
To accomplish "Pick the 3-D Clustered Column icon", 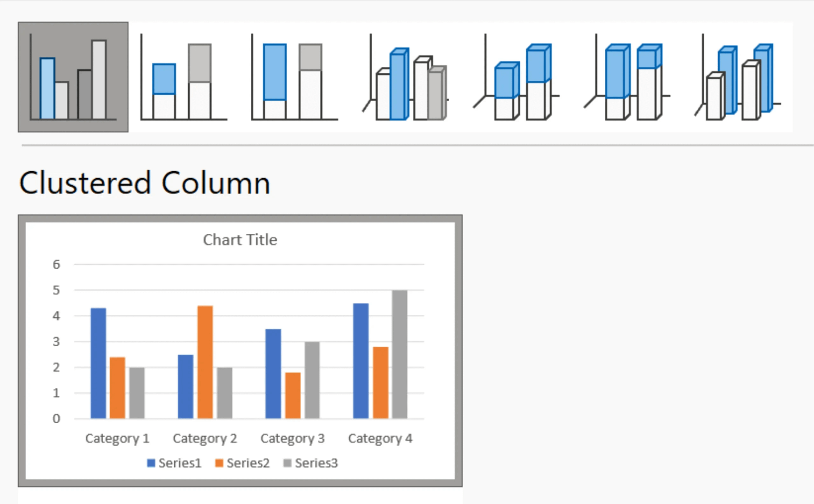I will click(x=405, y=77).
